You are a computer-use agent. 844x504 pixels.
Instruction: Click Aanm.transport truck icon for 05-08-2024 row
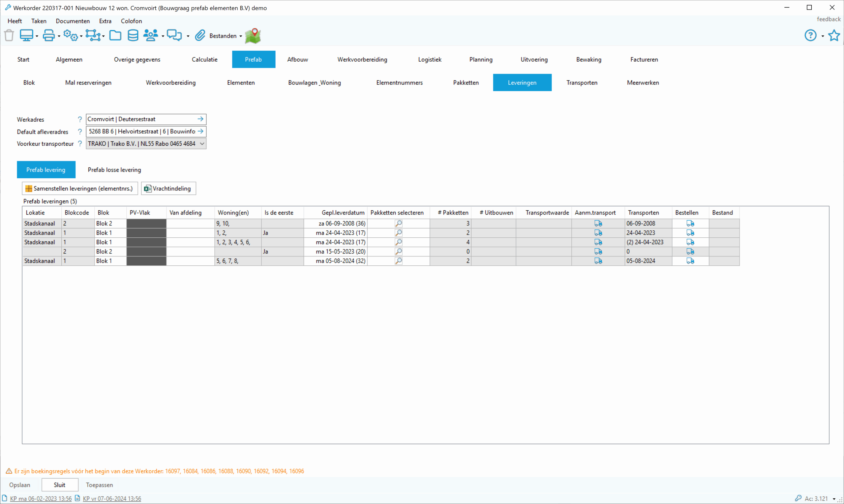pos(598,261)
